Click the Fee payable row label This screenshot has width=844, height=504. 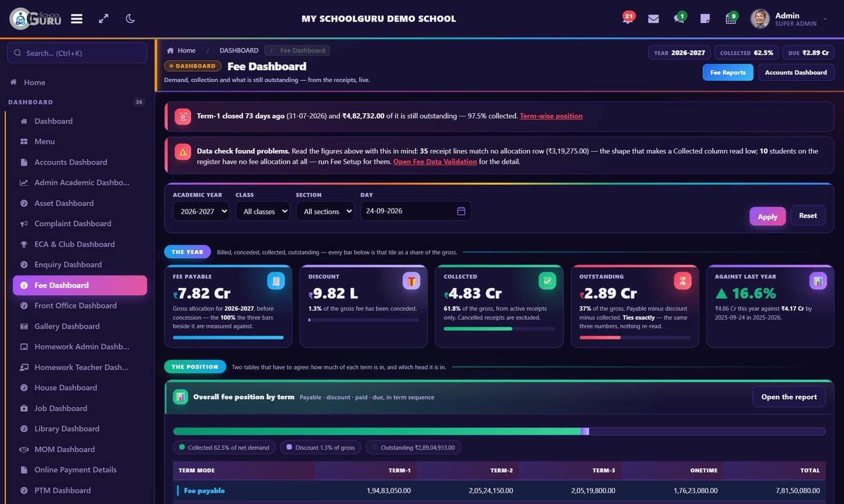(x=204, y=491)
